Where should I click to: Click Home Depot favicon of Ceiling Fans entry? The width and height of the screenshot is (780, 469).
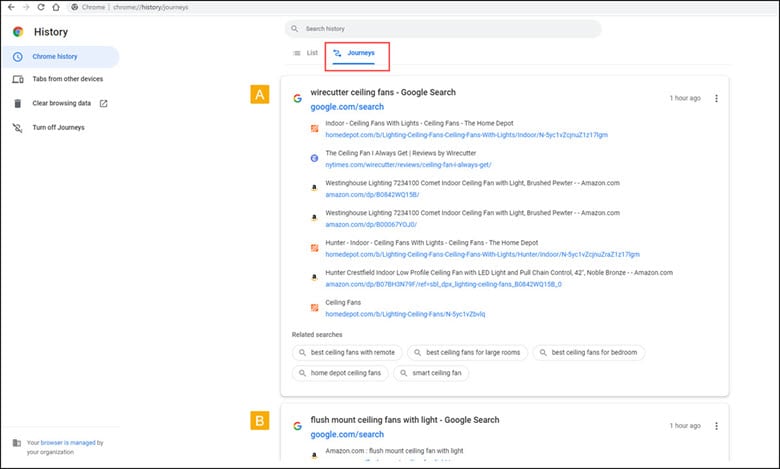click(x=314, y=307)
